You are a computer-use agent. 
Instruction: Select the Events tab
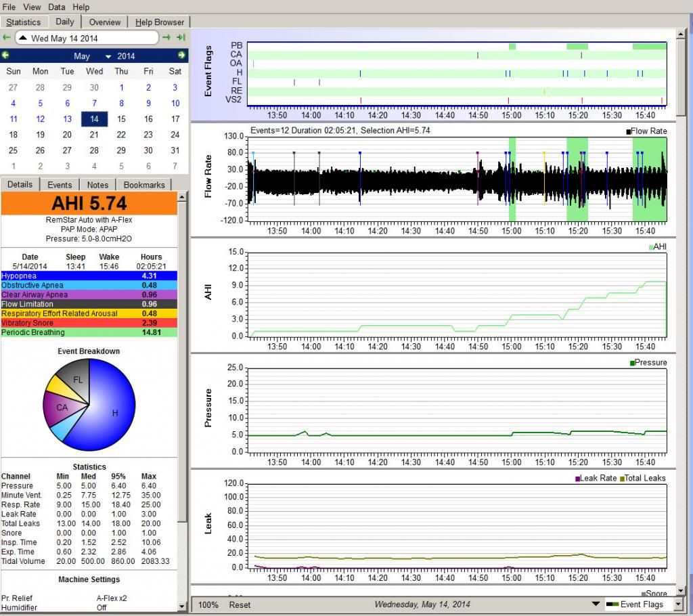pos(60,185)
